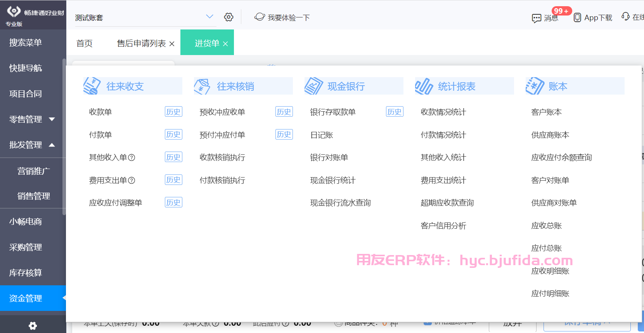Switch to the 首页 tab

84,43
